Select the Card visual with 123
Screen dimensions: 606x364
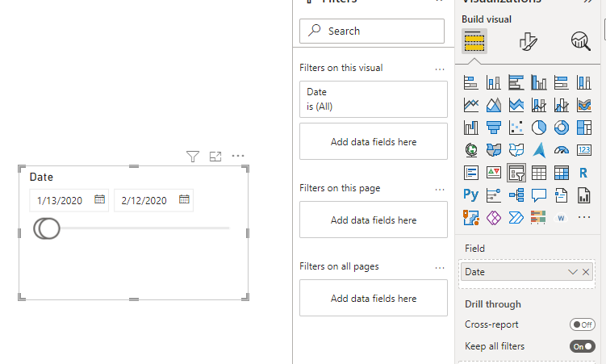[584, 150]
